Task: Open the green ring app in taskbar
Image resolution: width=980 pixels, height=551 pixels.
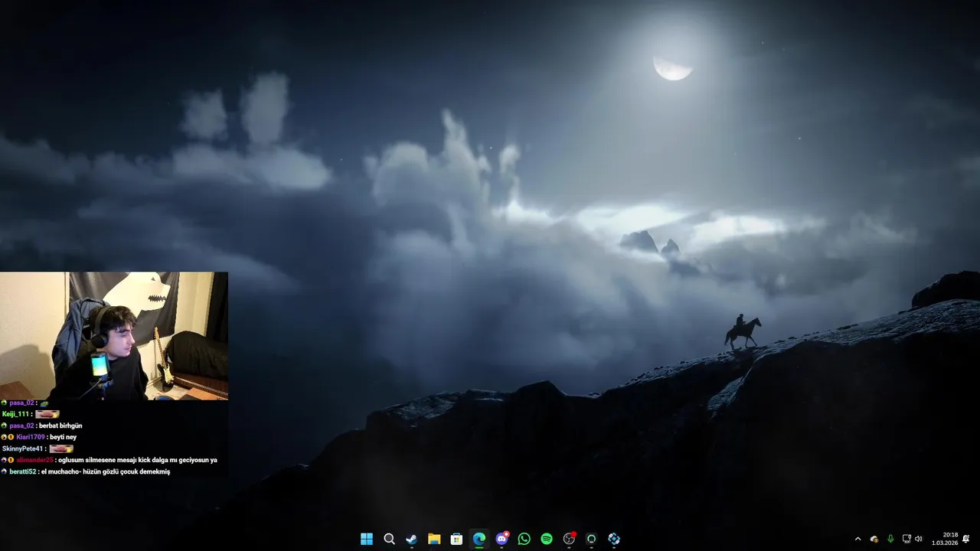Action: (591, 539)
